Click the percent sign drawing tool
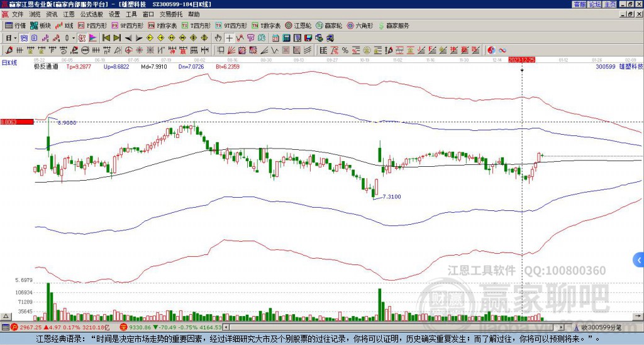 (x=345, y=50)
